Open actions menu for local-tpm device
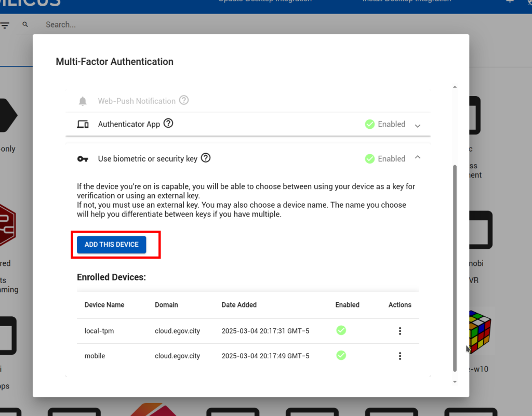532x416 pixels. click(400, 331)
